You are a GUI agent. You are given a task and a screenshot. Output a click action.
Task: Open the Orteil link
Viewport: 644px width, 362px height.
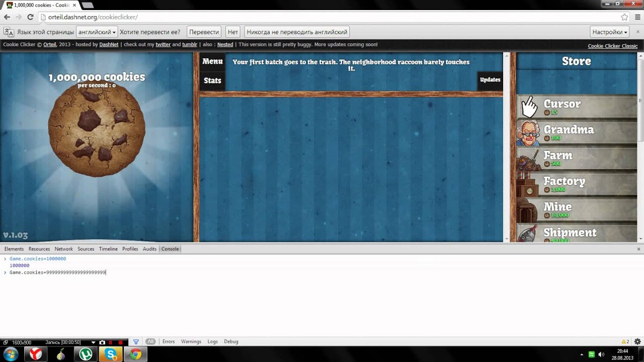coord(50,45)
